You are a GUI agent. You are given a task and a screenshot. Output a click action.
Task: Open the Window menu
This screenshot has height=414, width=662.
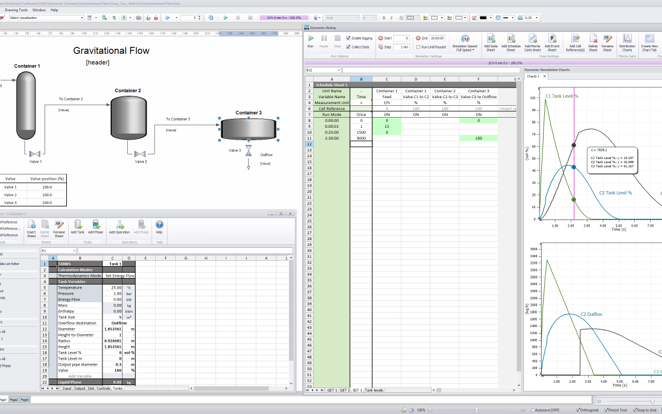pos(39,10)
